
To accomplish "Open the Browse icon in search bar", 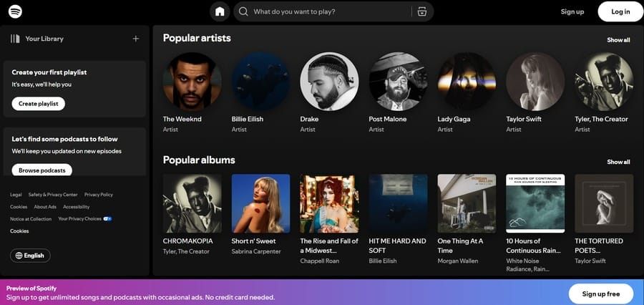I will click(x=421, y=11).
